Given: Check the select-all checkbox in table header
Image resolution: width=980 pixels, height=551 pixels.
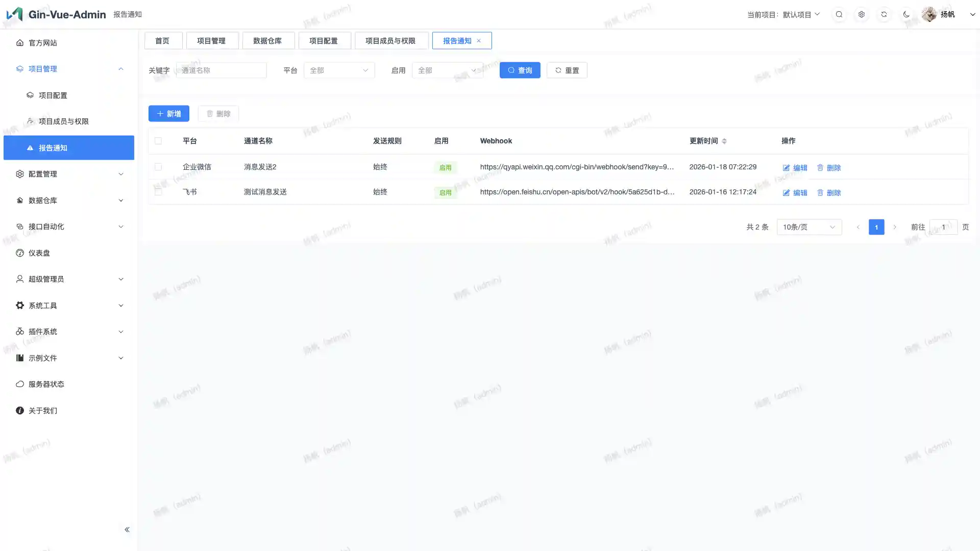Looking at the screenshot, I should (x=158, y=141).
